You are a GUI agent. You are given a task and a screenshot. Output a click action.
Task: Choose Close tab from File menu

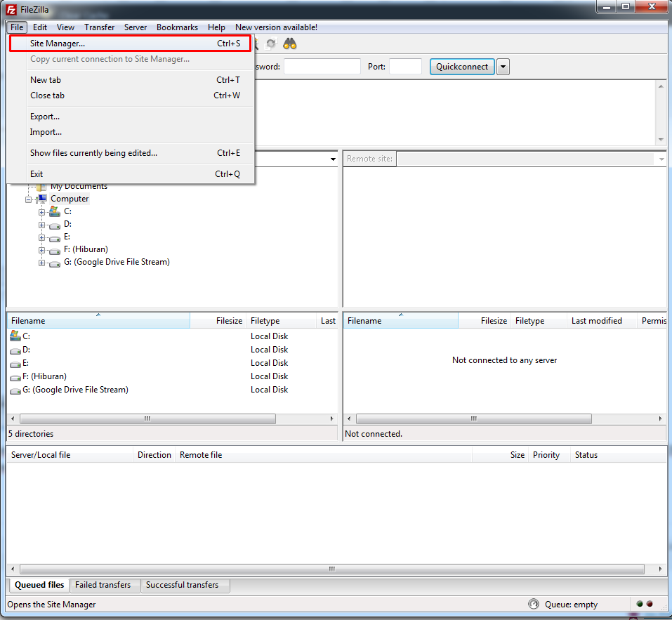131,95
